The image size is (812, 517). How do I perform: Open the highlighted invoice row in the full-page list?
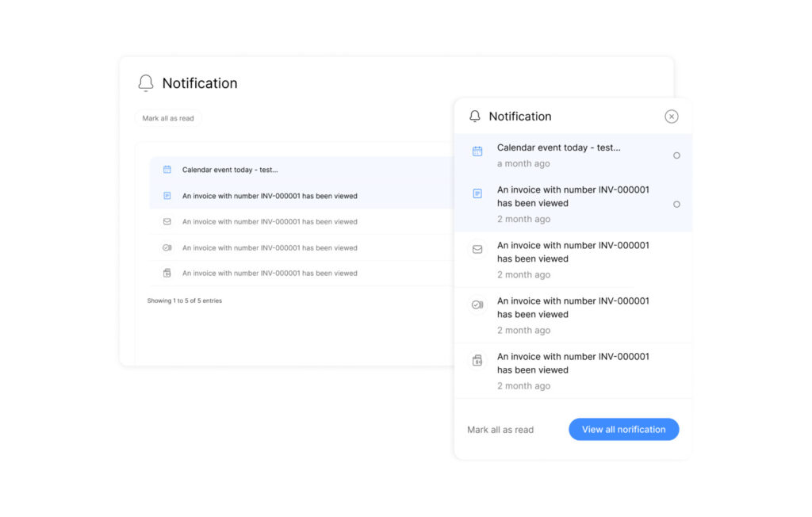(270, 196)
